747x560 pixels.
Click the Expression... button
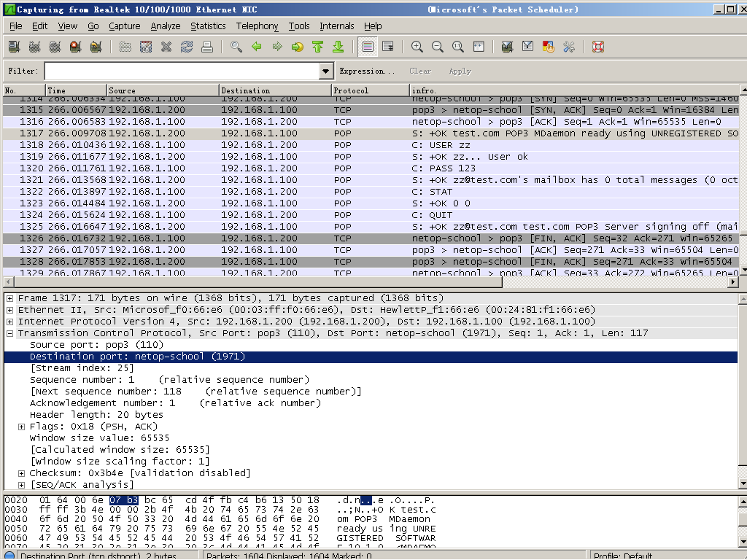(367, 71)
